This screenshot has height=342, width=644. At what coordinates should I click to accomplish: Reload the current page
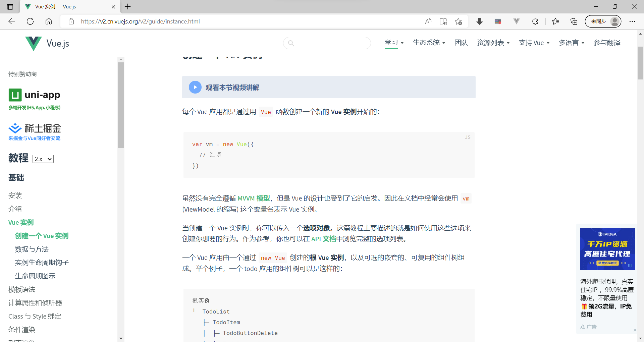pos(30,21)
